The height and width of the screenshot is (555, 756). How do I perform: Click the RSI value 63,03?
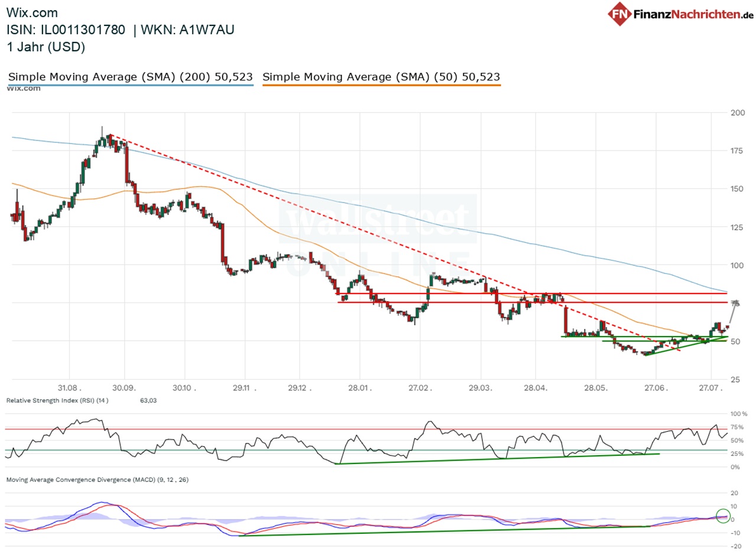tap(148, 400)
